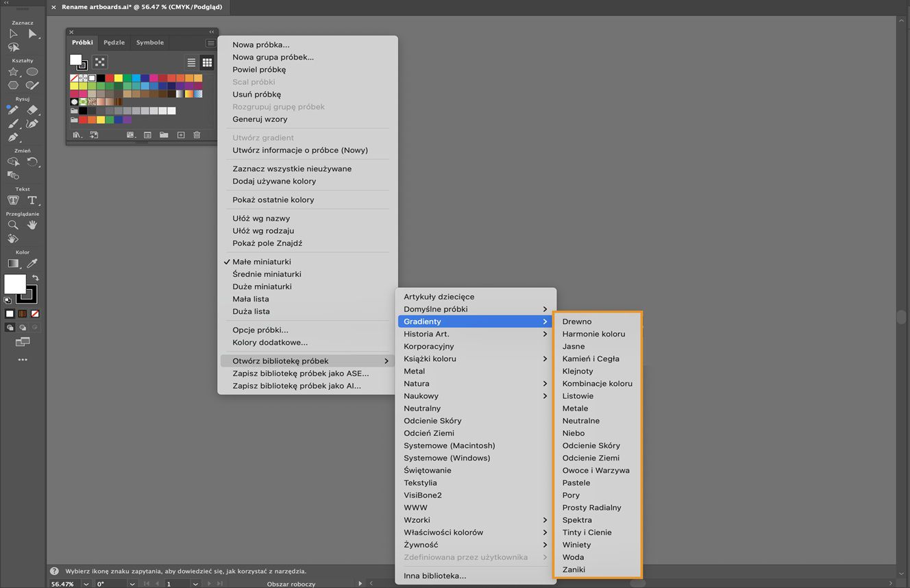Select the Paintbrush tool
This screenshot has width=910, height=588.
coord(13,124)
